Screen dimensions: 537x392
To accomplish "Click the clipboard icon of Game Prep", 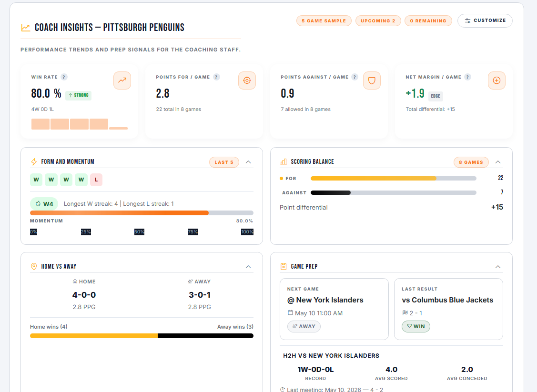I will pyautogui.click(x=284, y=266).
